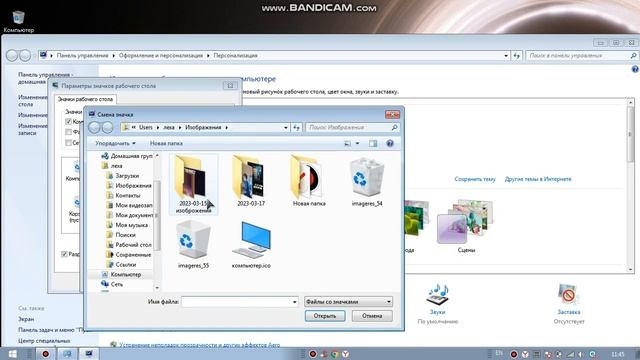Open help in the Смена значка dialog

point(390,143)
